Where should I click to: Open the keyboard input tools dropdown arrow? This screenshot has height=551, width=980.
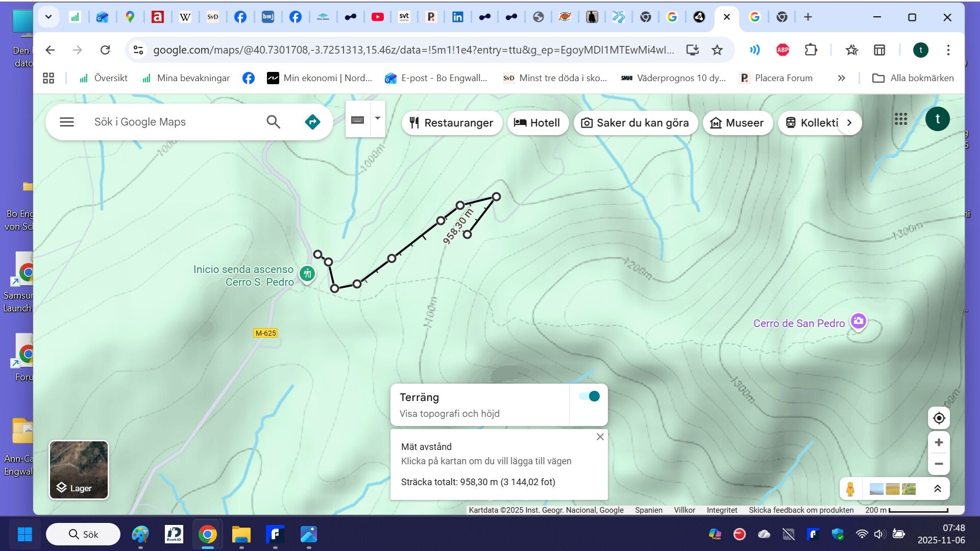pyautogui.click(x=378, y=118)
